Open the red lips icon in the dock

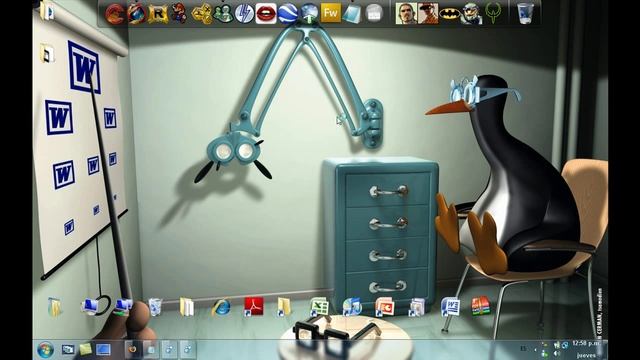coord(266,13)
